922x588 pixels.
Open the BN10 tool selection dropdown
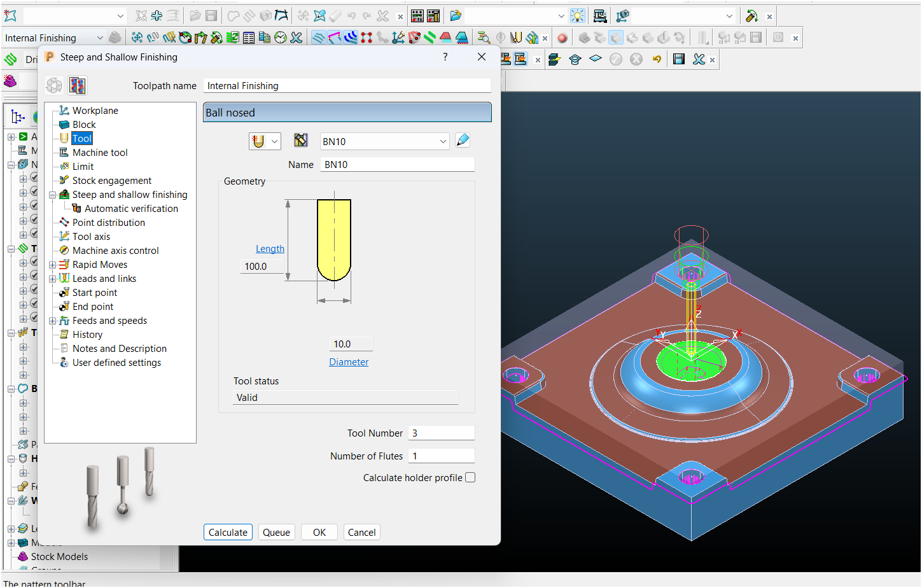click(x=443, y=141)
